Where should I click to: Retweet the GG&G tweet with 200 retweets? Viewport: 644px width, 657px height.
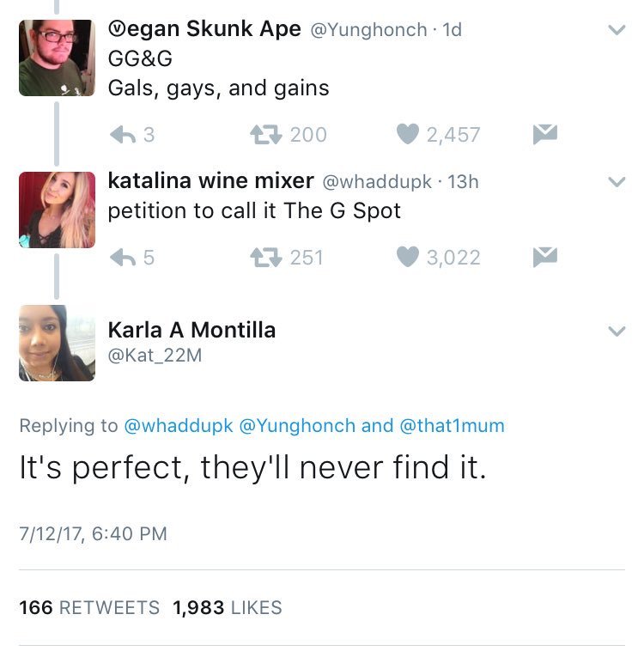pyautogui.click(x=261, y=134)
